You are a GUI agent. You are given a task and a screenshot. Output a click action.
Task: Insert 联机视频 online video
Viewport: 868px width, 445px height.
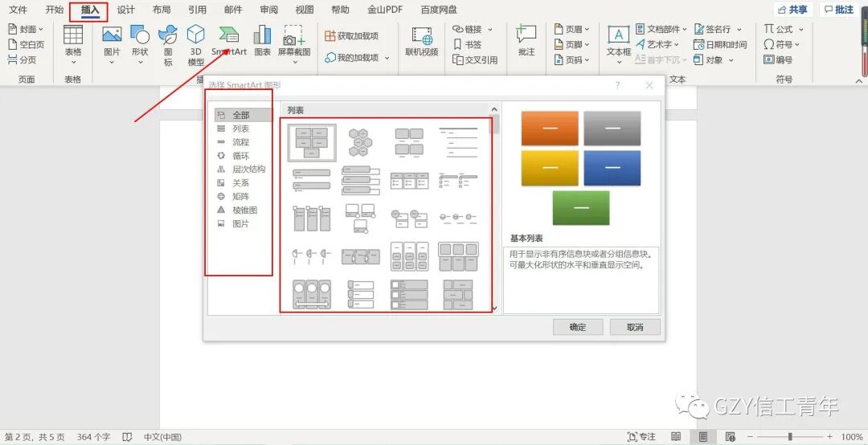tap(422, 42)
